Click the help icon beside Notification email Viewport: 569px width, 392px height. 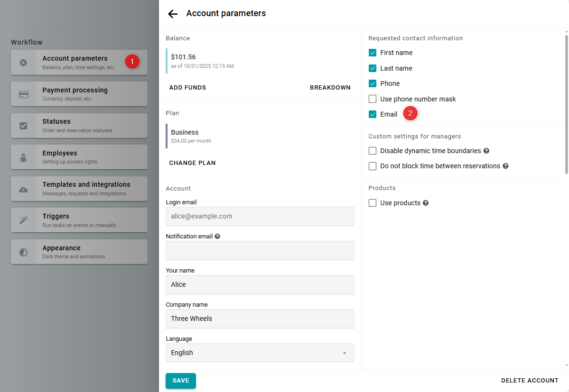click(217, 236)
